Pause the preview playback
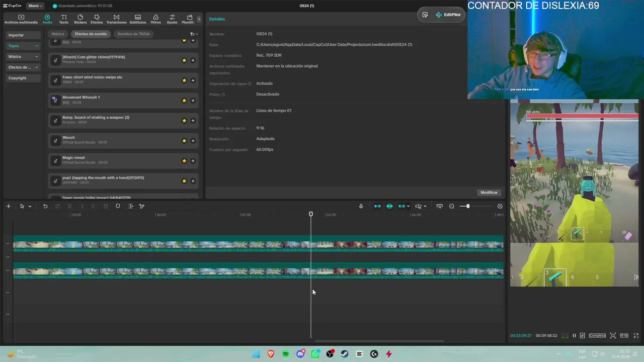The width and height of the screenshot is (644, 362). pos(574,335)
